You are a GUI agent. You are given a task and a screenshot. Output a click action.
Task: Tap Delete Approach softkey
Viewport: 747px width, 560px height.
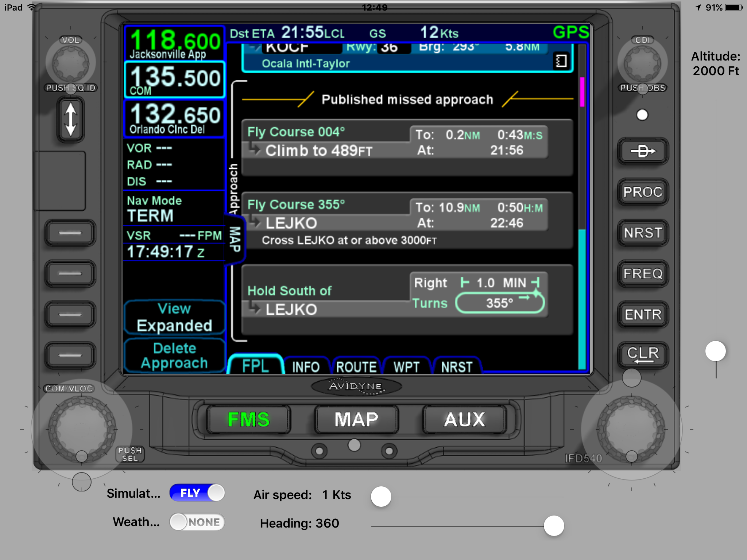point(174,355)
